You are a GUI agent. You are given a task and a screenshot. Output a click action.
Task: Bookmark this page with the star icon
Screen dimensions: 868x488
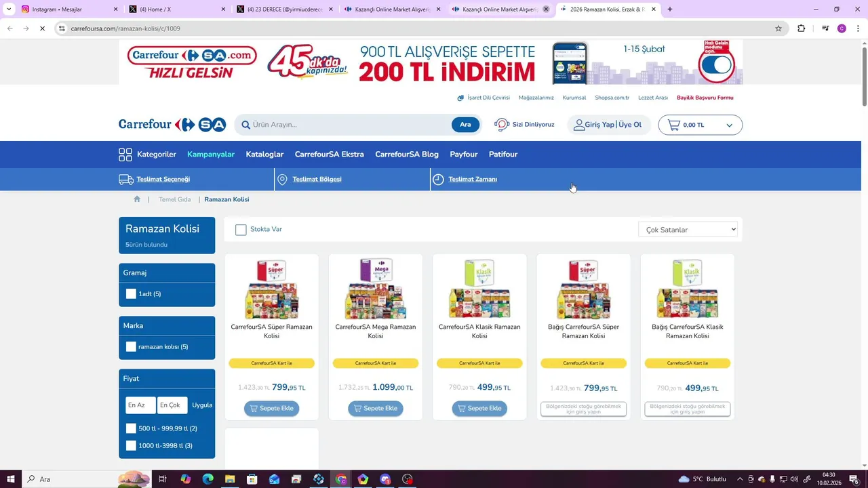(x=778, y=28)
